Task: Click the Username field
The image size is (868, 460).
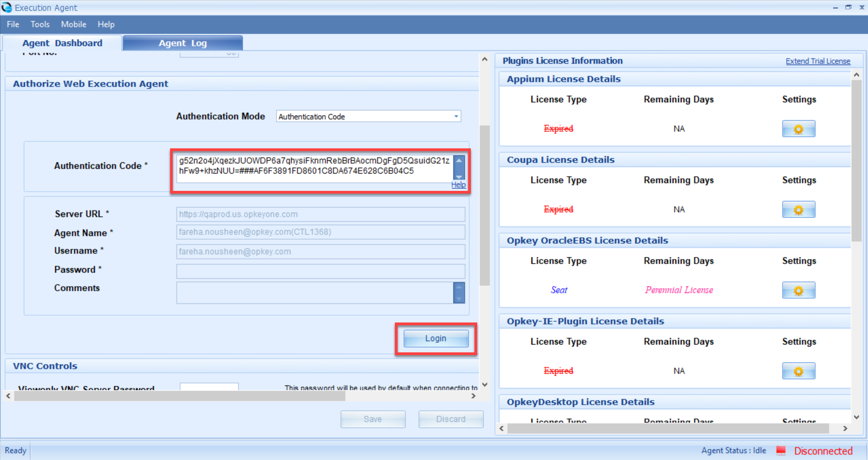Action: pos(321,251)
